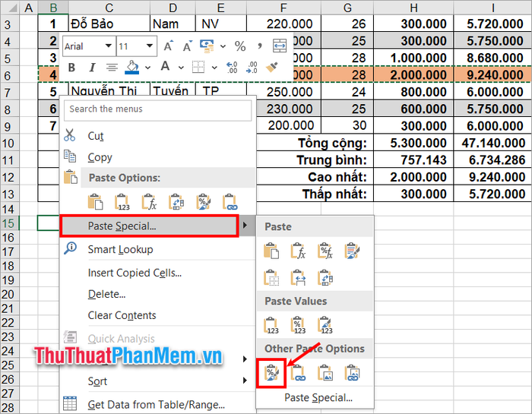532x414 pixels.
Task: Click Merge & Center icon in mini toolbar
Action: (x=279, y=46)
